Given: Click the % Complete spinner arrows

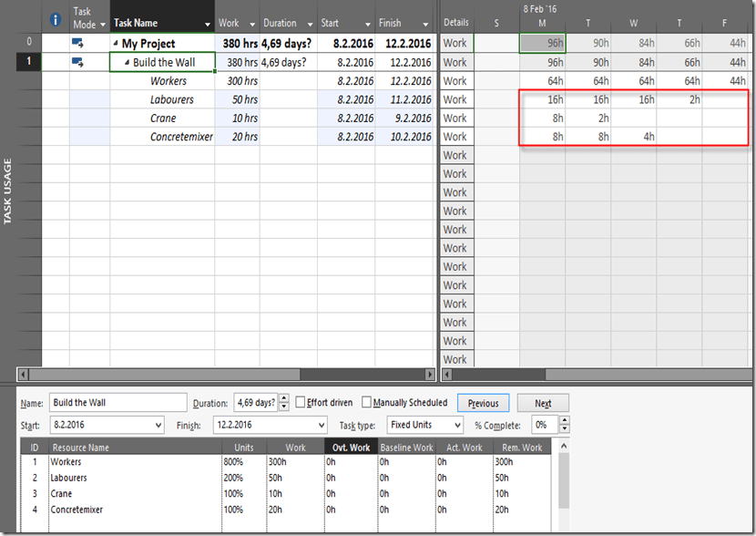Looking at the screenshot, I should point(565,425).
